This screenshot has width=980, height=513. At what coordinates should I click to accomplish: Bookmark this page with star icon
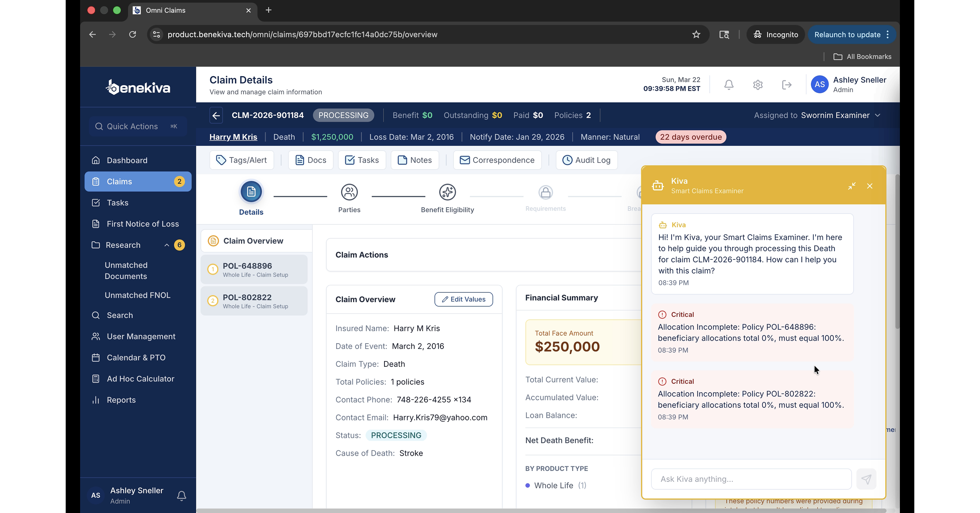click(x=696, y=34)
